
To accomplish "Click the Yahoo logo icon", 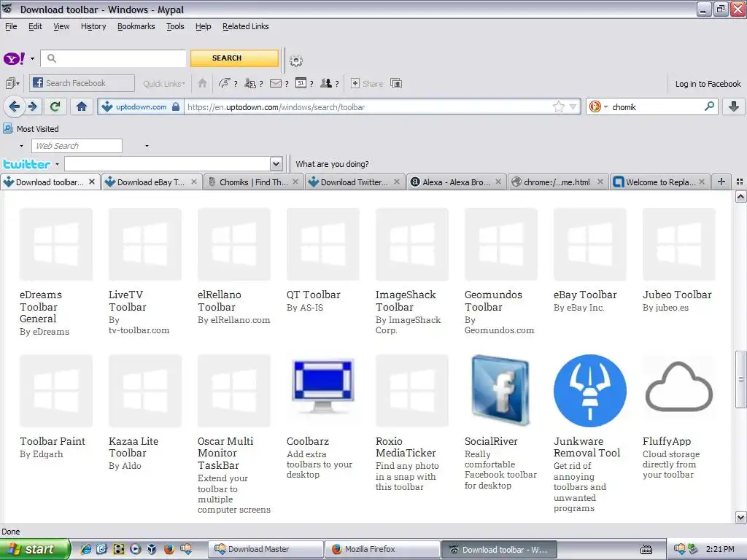I will (x=15, y=58).
